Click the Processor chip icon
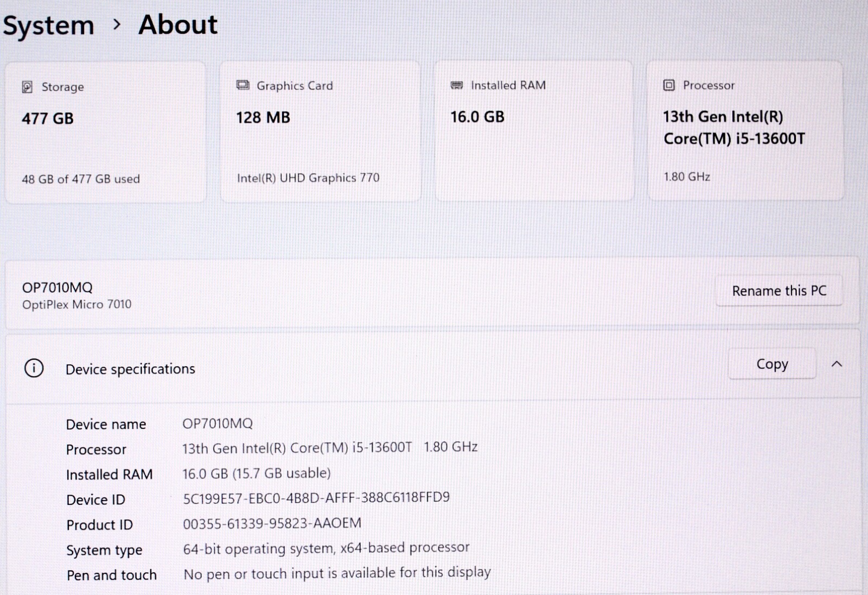 (669, 85)
